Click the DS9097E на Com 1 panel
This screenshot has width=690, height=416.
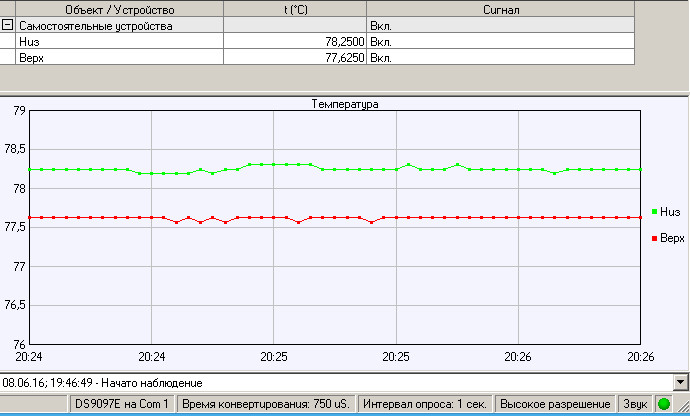pyautogui.click(x=122, y=404)
